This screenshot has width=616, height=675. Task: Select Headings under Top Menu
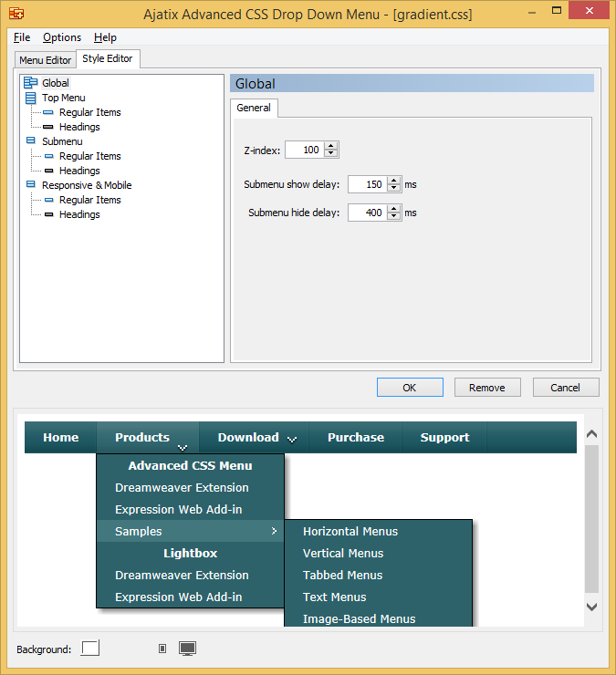(x=79, y=127)
